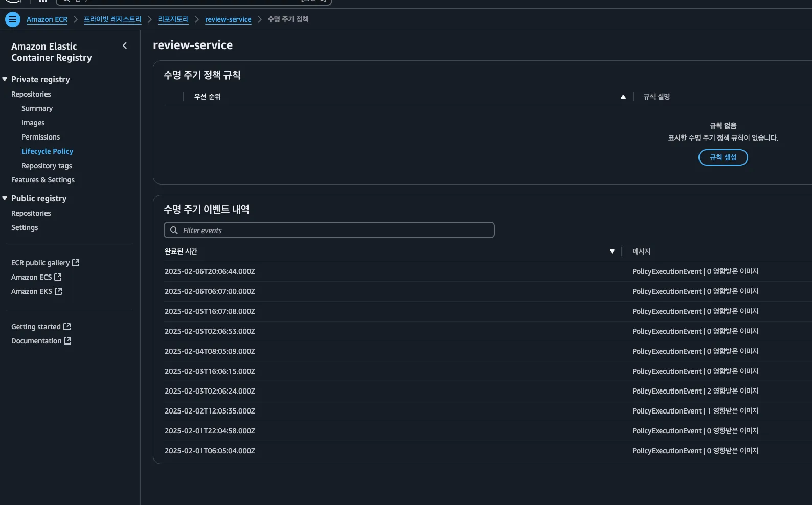Focus the Filter events input field

click(329, 230)
